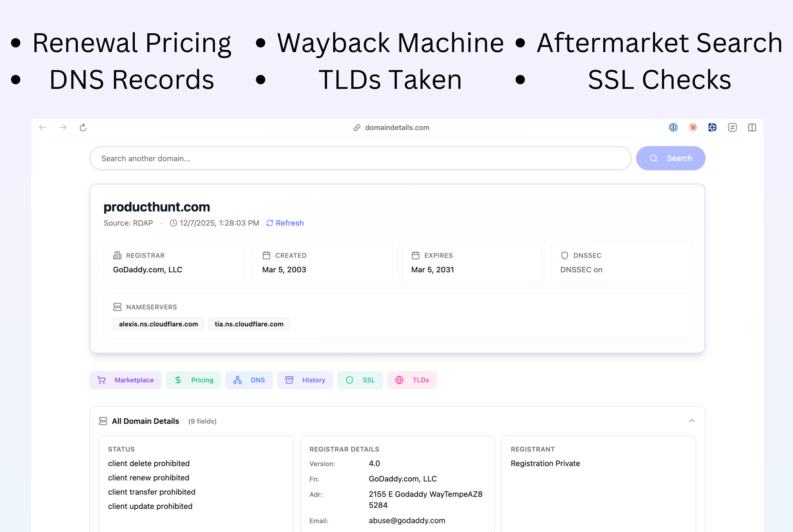793x532 pixels.
Task: Click the link icon beside domaindetails.com
Action: click(357, 128)
